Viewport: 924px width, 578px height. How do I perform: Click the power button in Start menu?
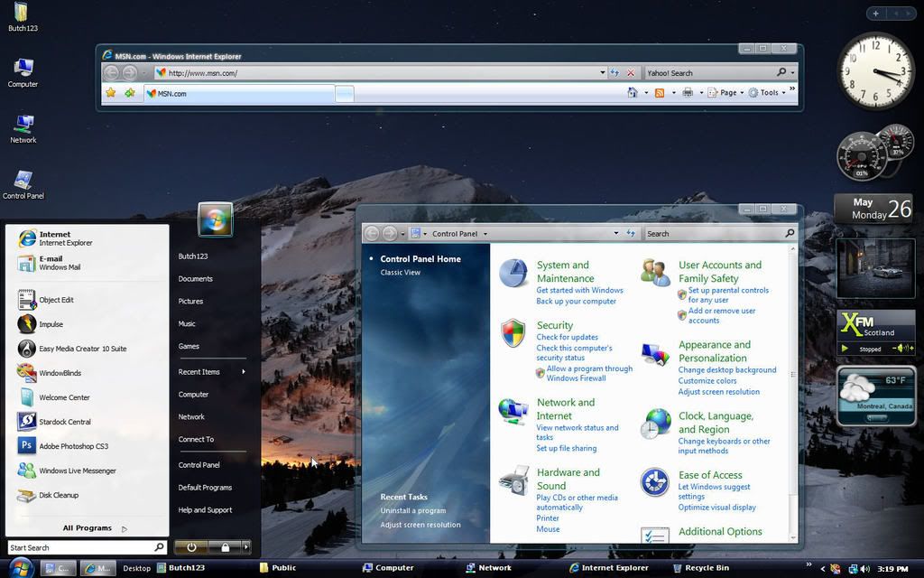point(191,547)
